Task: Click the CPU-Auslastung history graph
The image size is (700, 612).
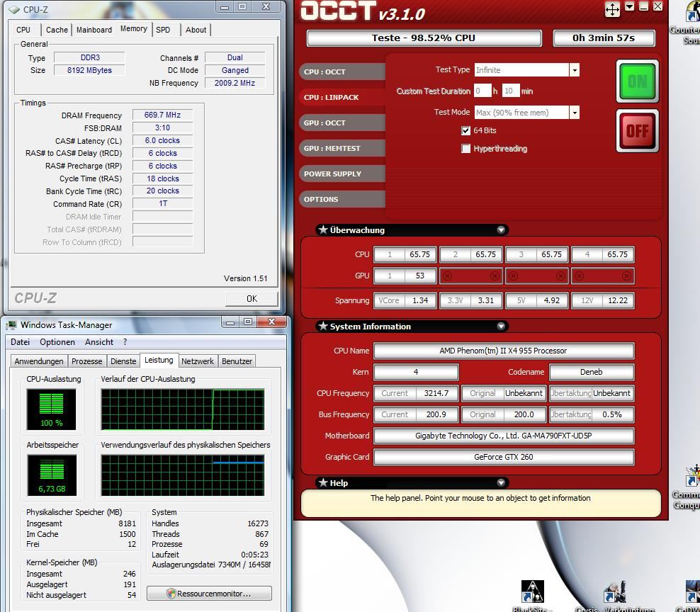Action: [x=183, y=409]
